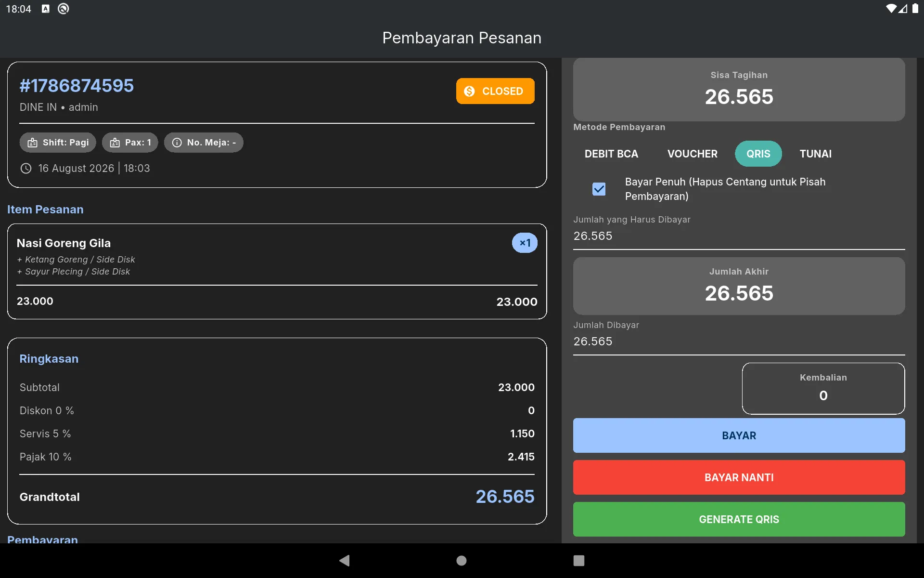Click the GENERATE QRIS button
The image size is (924, 578).
point(739,519)
